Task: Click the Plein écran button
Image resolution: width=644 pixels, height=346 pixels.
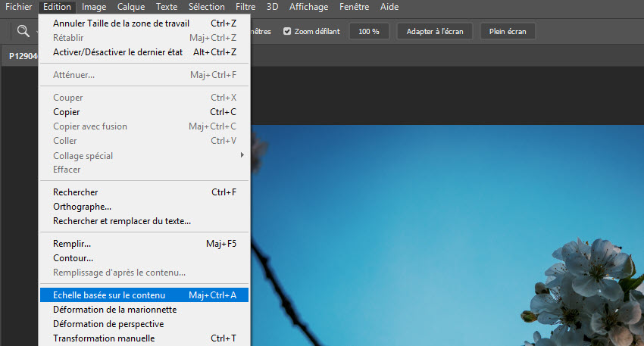Action: (507, 31)
